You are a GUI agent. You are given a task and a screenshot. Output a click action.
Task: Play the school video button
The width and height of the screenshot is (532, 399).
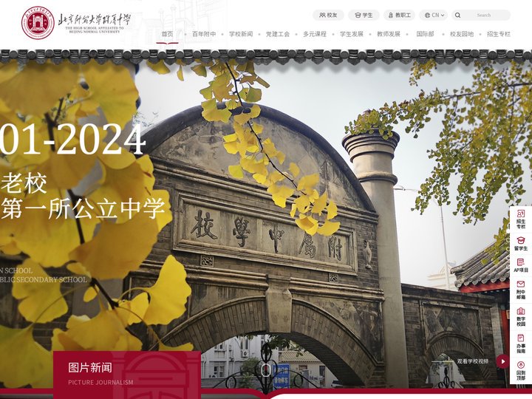pos(502,361)
